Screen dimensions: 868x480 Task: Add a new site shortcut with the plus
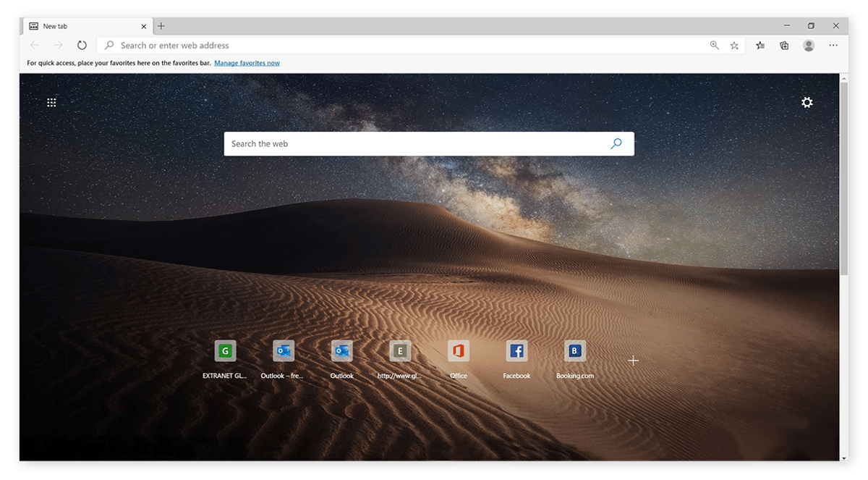coord(633,360)
